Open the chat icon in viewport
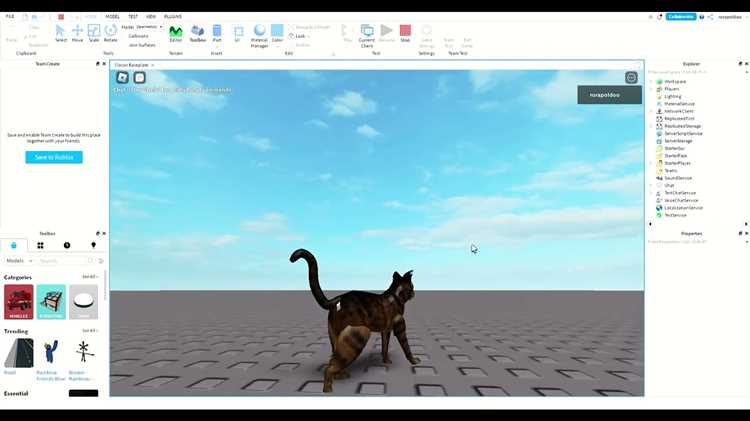Viewport: 750px width, 421px height. coord(139,78)
